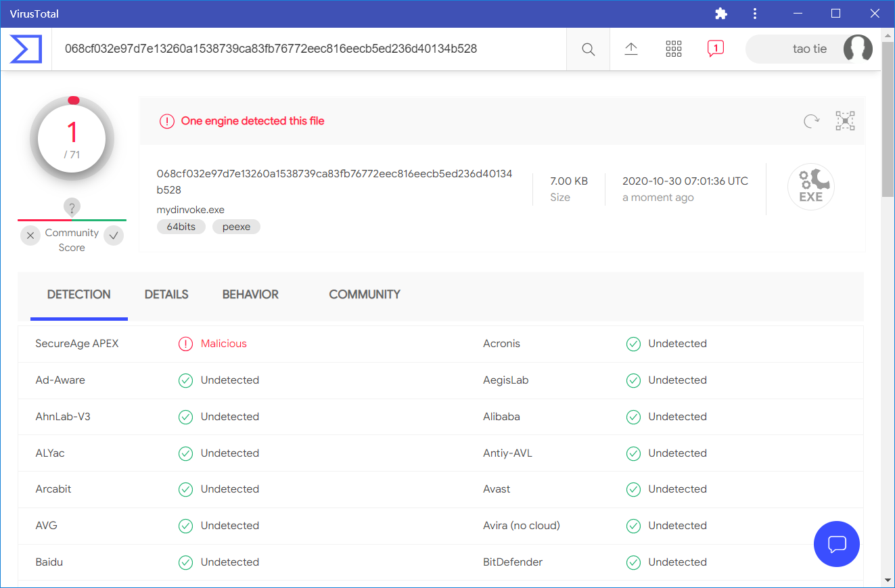895x588 pixels.
Task: Click the Antiy-AVL engine name
Action: (507, 453)
